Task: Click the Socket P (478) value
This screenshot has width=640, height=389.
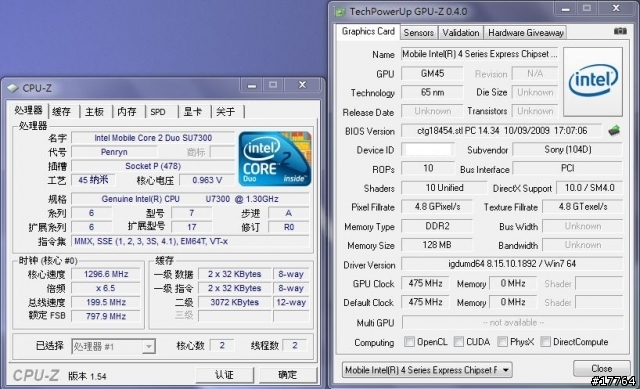Action: pyautogui.click(x=153, y=166)
